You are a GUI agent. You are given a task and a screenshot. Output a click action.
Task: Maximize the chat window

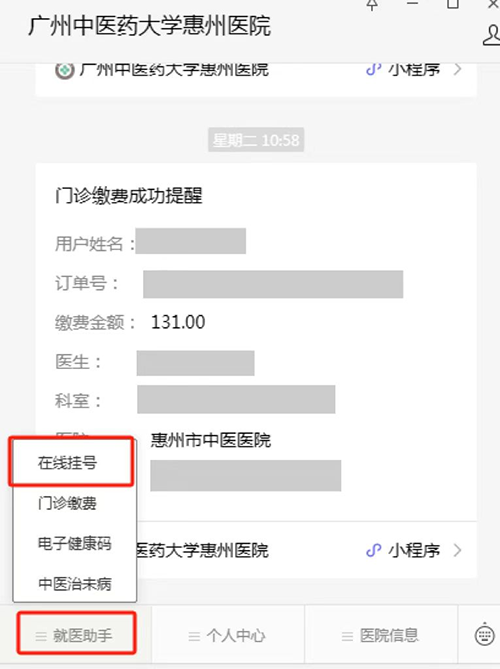coord(453,4)
